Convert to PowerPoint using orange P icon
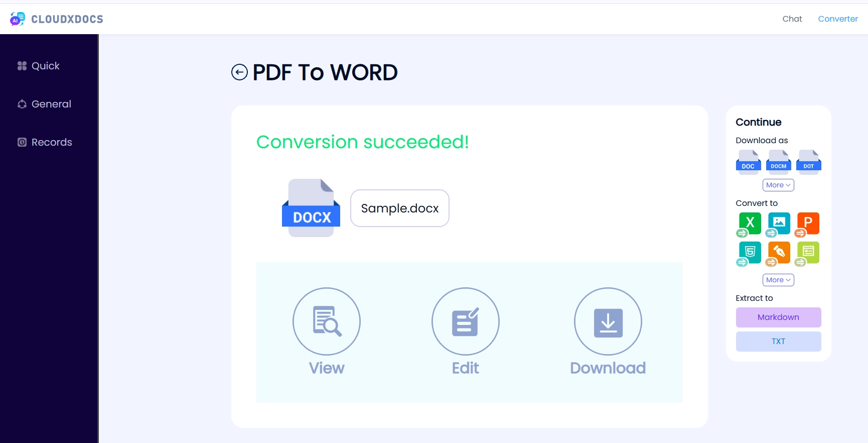Screen dimensions: 868x443 [x=807, y=225]
